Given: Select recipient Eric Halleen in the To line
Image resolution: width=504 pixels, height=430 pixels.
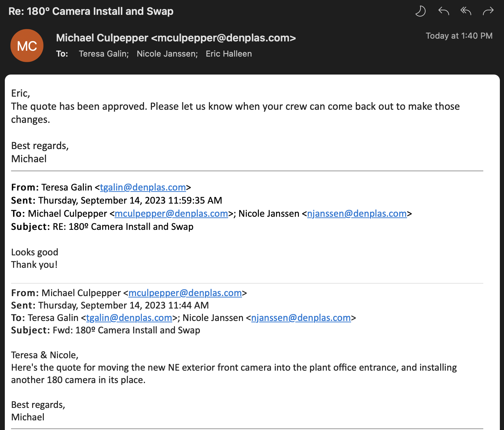Looking at the screenshot, I should tap(229, 54).
